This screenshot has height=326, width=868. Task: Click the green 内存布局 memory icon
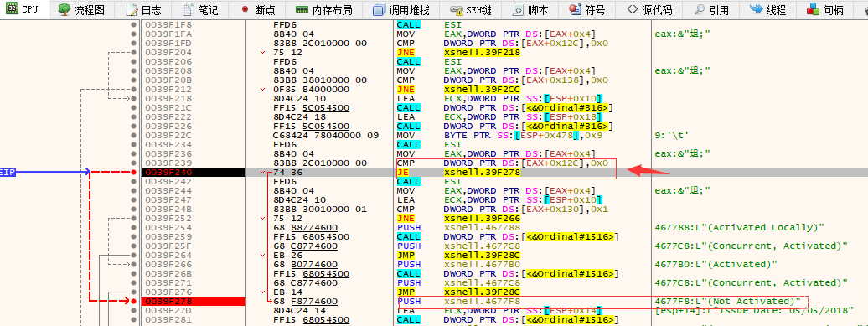click(302, 9)
